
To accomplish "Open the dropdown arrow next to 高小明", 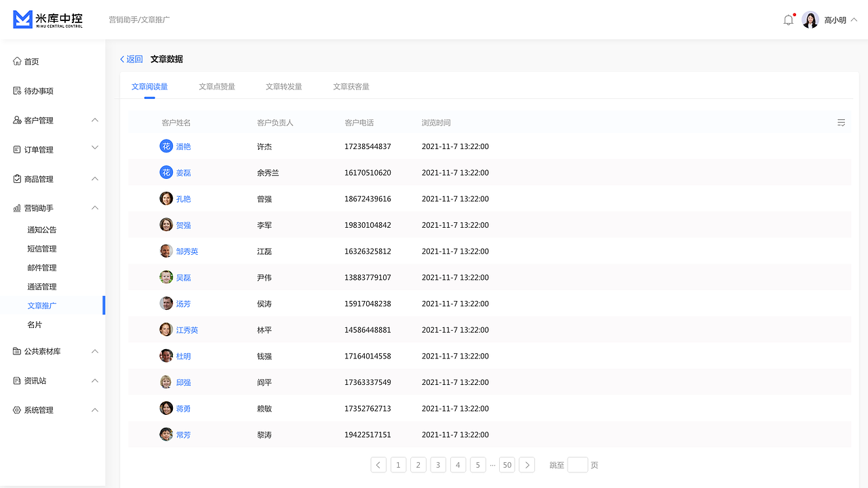I will (854, 20).
